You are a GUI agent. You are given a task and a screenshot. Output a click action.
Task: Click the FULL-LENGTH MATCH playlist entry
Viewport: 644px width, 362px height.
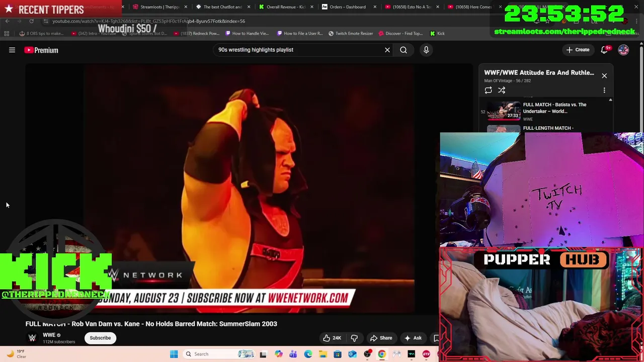click(547, 128)
